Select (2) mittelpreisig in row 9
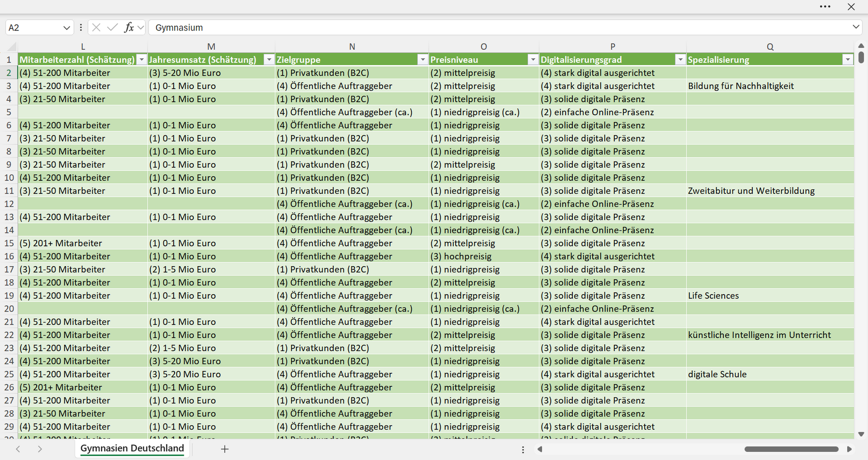This screenshot has height=460, width=868. pos(484,164)
